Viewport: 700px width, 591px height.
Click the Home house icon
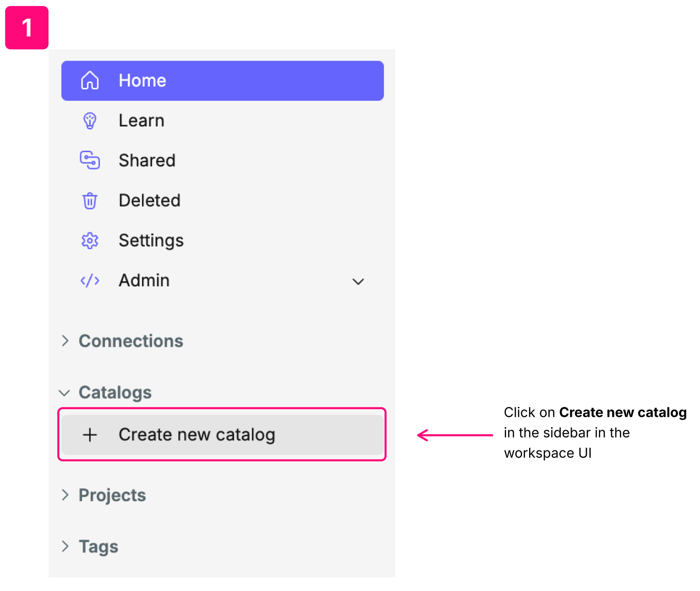tap(90, 81)
